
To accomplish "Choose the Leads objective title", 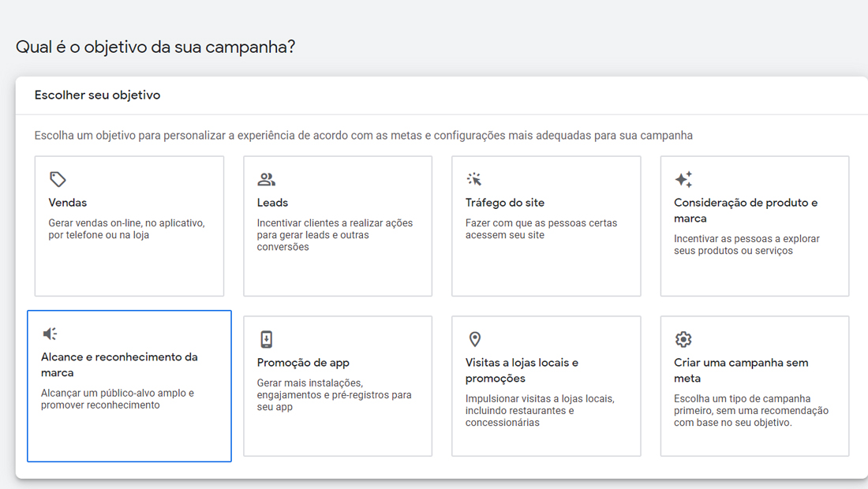I will point(272,203).
